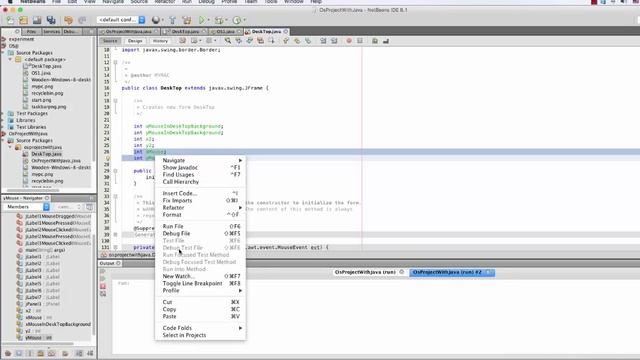This screenshot has width=640, height=360.
Task: Open the Navigate menu in menu bar
Action: 113,2
